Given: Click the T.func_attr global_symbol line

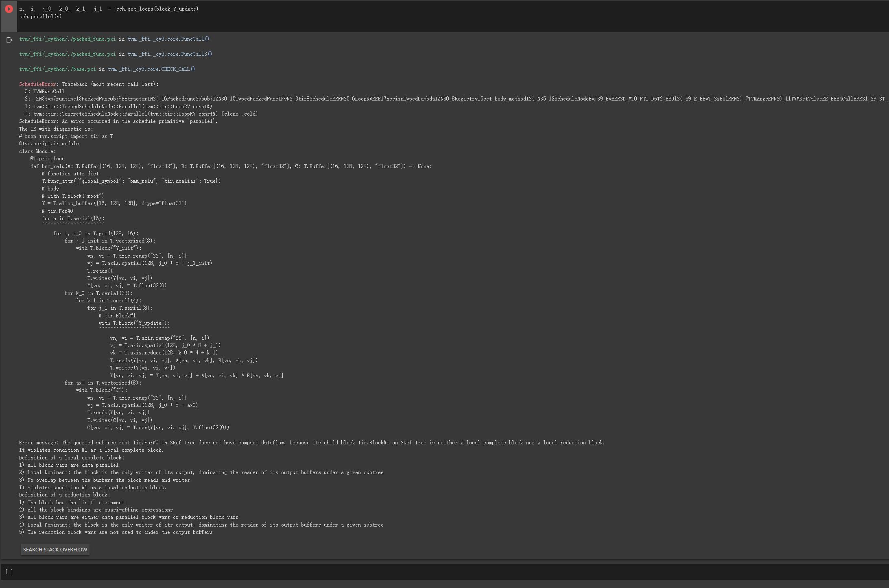Looking at the screenshot, I should [131, 181].
